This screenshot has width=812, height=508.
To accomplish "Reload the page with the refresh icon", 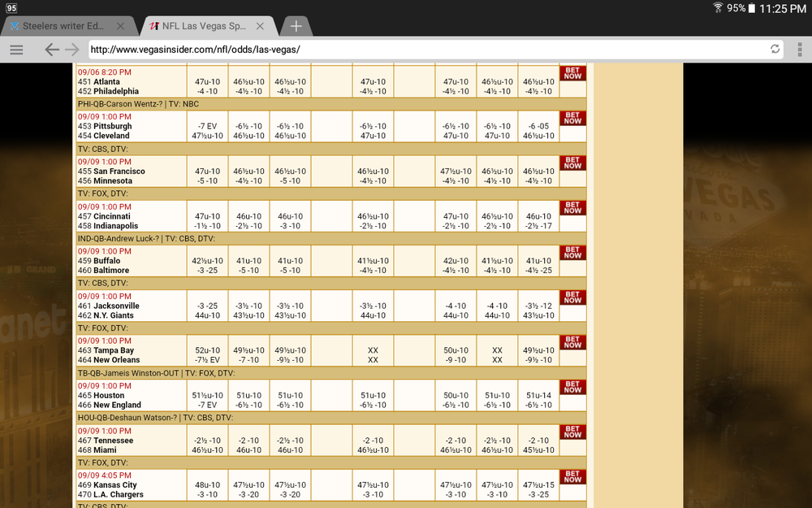I will (775, 50).
